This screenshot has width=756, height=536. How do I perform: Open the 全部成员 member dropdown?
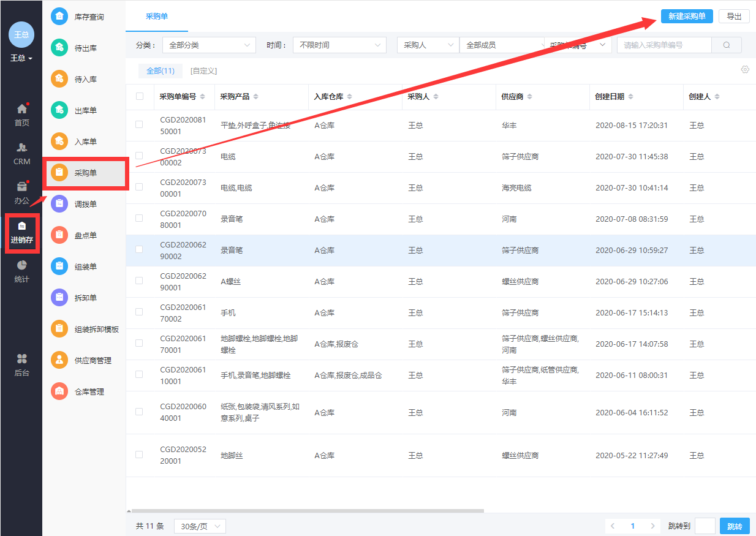(502, 45)
